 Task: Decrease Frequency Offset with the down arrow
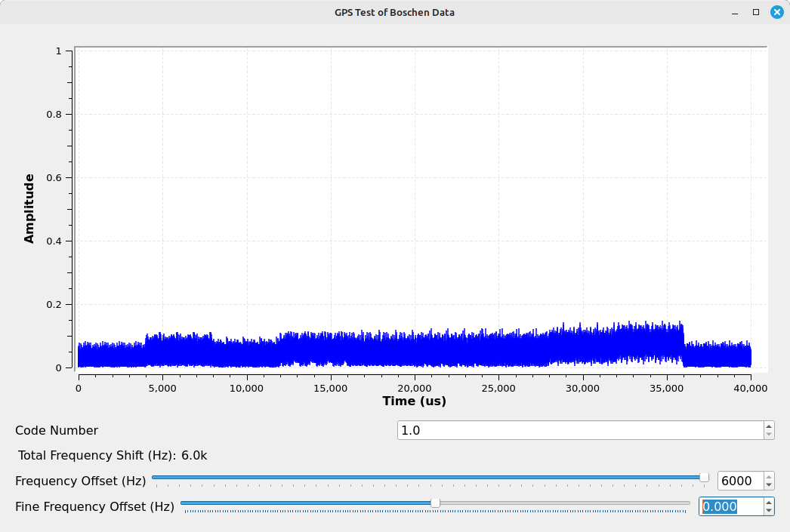coord(768,485)
